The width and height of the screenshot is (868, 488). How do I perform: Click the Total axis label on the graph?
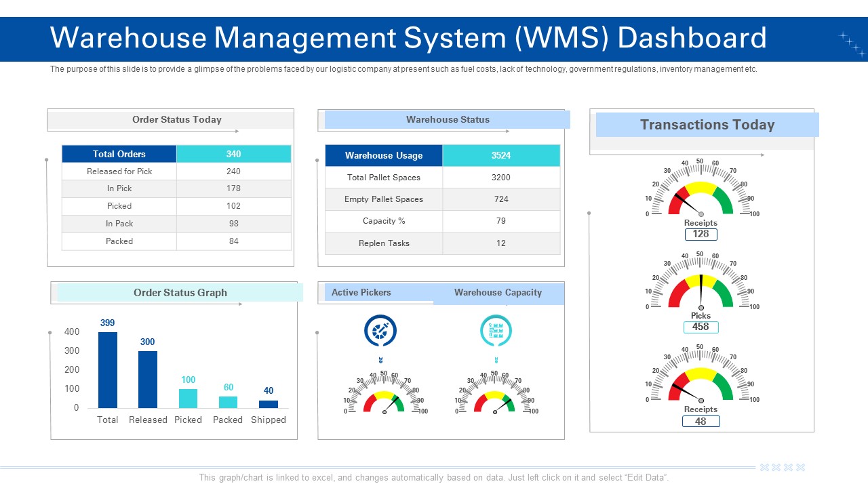(x=108, y=420)
